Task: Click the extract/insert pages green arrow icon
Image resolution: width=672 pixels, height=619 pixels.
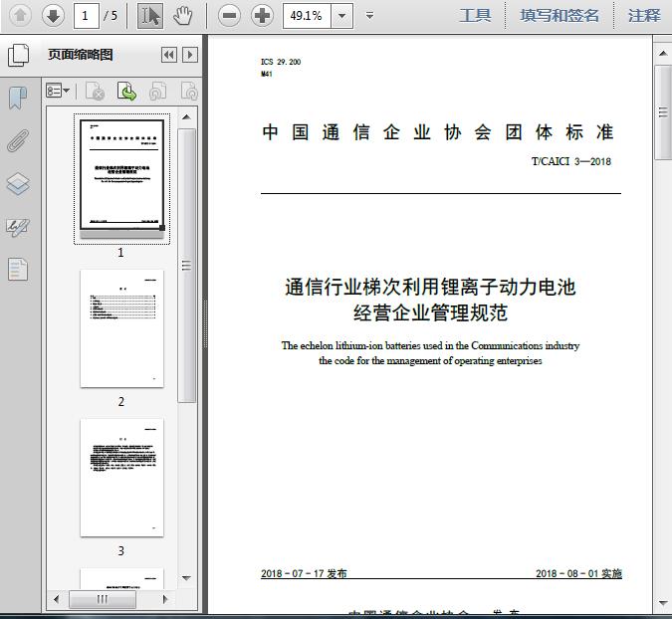Action: [126, 91]
